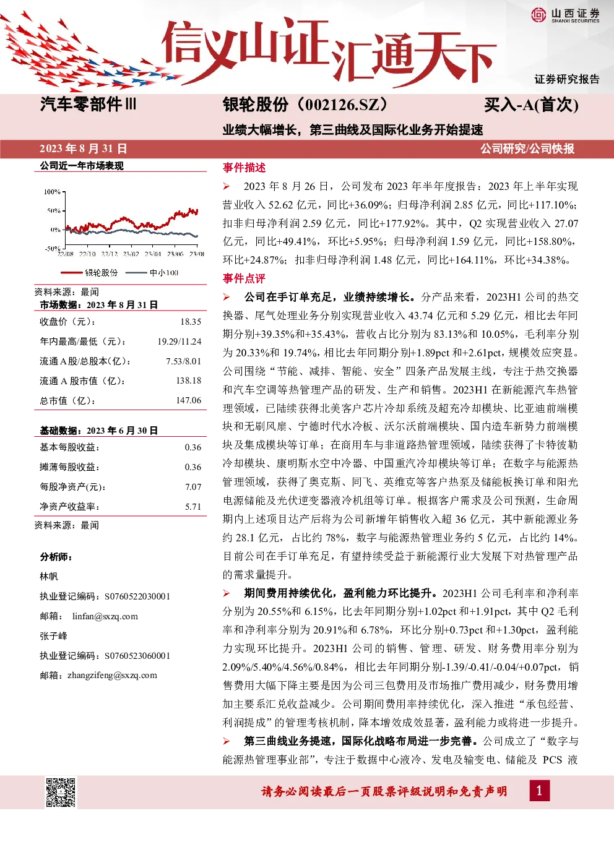This screenshot has width=614, height=868.
Task: Click the closing price value 18.35
Action: 191,322
